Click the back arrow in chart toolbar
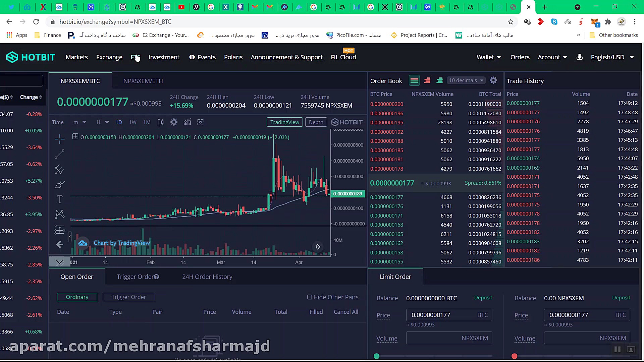Viewport: 644px width, 362px height. pyautogui.click(x=60, y=245)
